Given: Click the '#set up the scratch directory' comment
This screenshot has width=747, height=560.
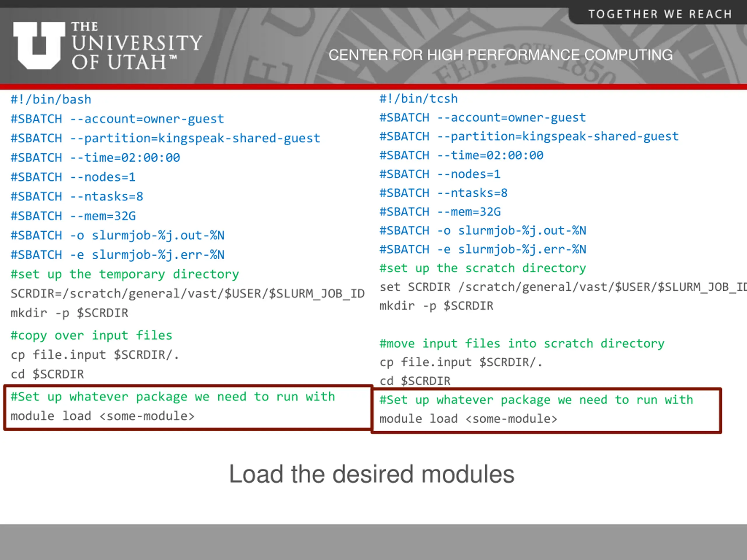Looking at the screenshot, I should pyautogui.click(x=483, y=268).
